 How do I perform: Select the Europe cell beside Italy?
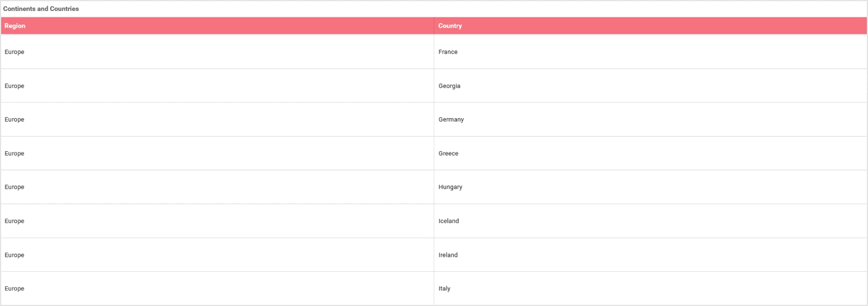(15, 289)
